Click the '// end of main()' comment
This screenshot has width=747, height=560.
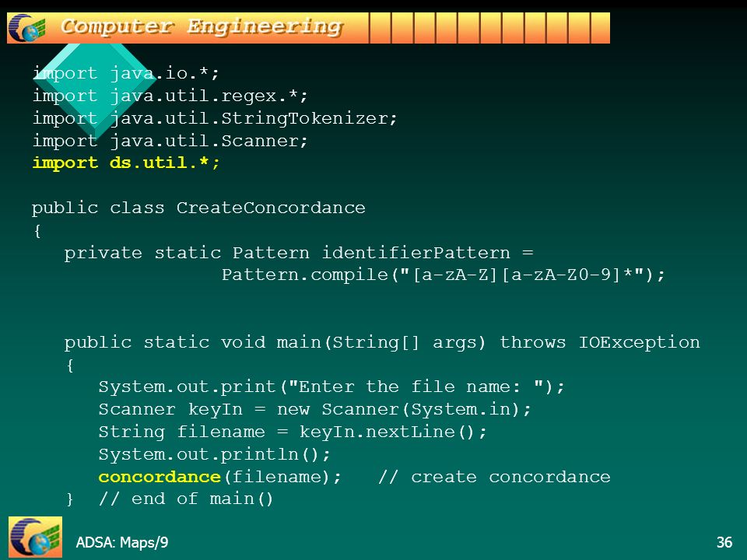(x=186, y=499)
